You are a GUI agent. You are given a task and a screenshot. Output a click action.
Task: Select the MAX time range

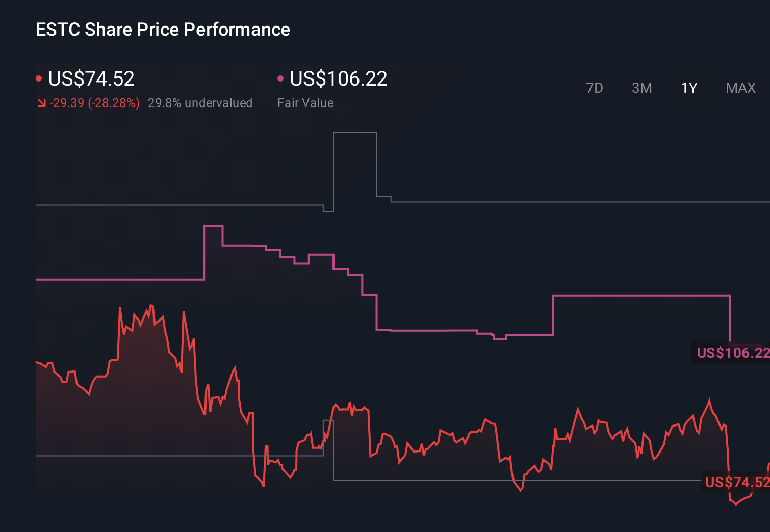click(740, 88)
